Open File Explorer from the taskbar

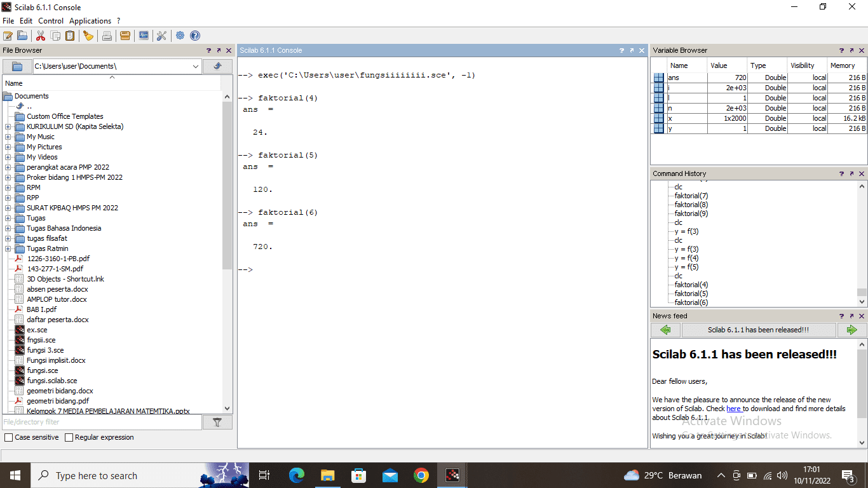tap(328, 475)
